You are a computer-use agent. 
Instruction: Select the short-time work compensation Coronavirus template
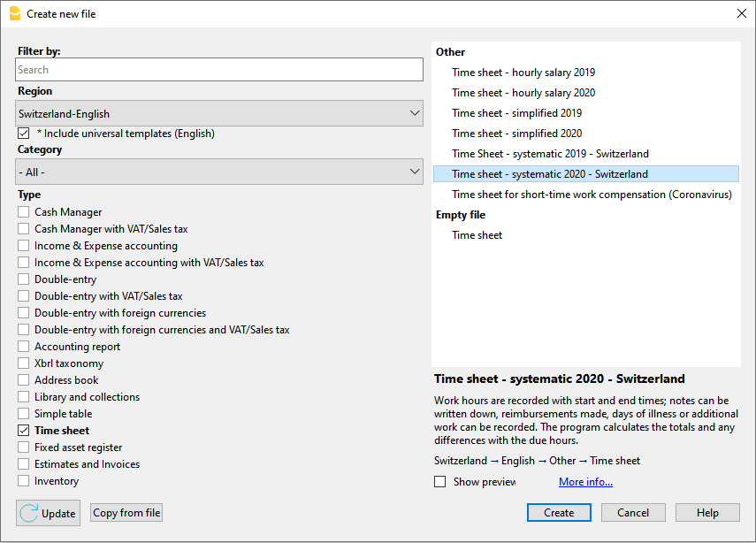[592, 195]
